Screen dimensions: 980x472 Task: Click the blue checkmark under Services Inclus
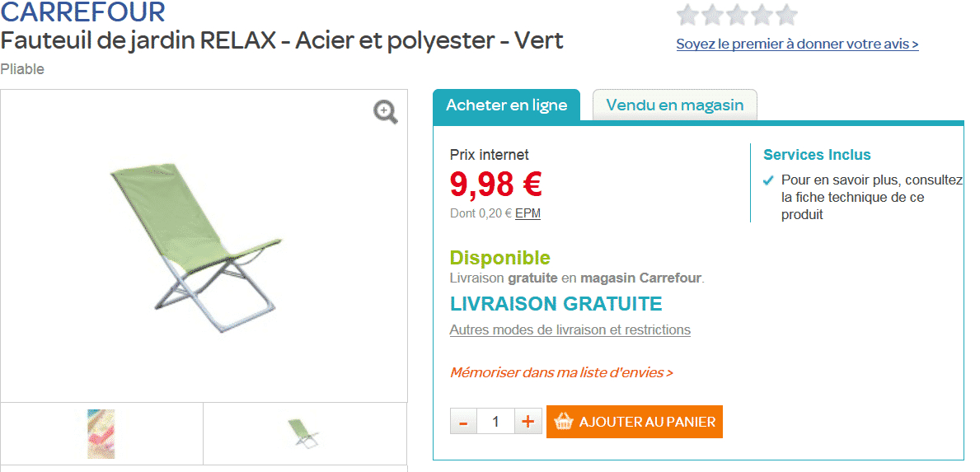tap(769, 180)
